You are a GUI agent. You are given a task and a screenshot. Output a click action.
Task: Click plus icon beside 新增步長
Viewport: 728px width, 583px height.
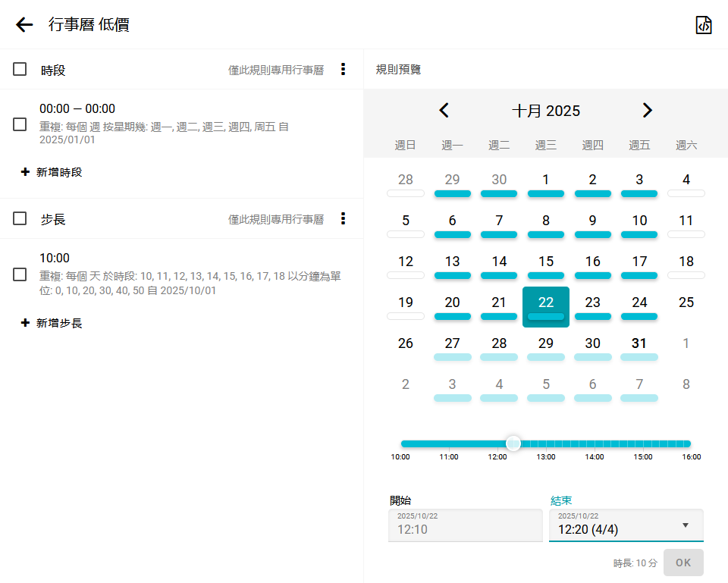pos(25,323)
